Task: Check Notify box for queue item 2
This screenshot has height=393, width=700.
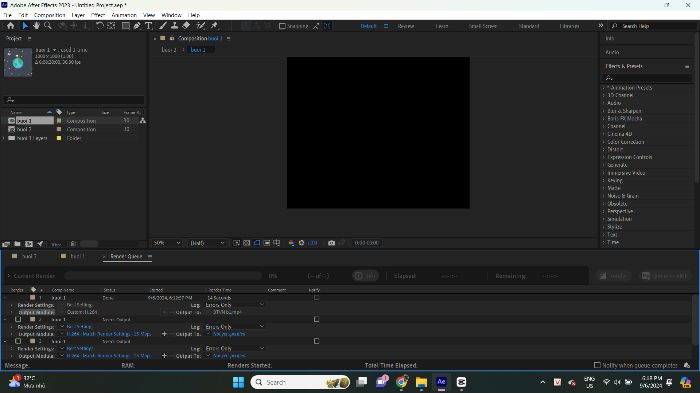Action: coord(316,319)
